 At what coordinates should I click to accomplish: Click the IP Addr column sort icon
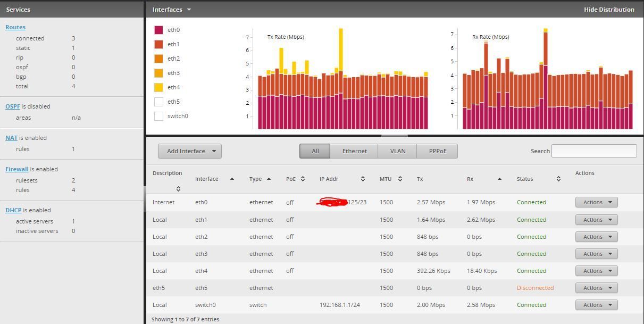coord(363,179)
